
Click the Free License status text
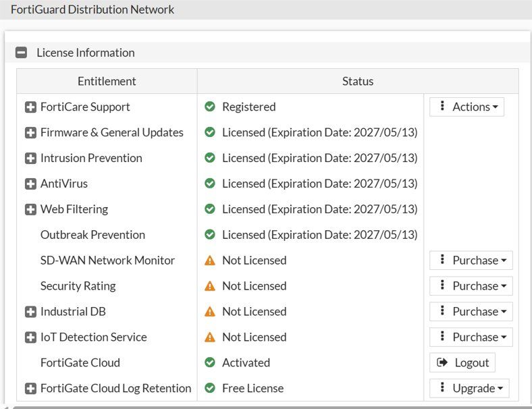click(252, 388)
